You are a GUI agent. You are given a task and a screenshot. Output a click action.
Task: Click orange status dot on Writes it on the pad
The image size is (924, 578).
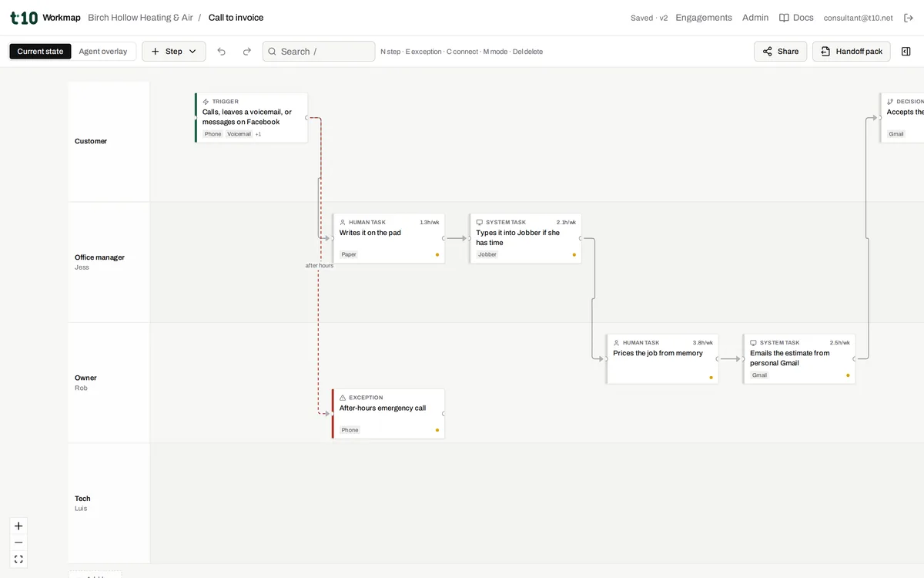pyautogui.click(x=437, y=254)
